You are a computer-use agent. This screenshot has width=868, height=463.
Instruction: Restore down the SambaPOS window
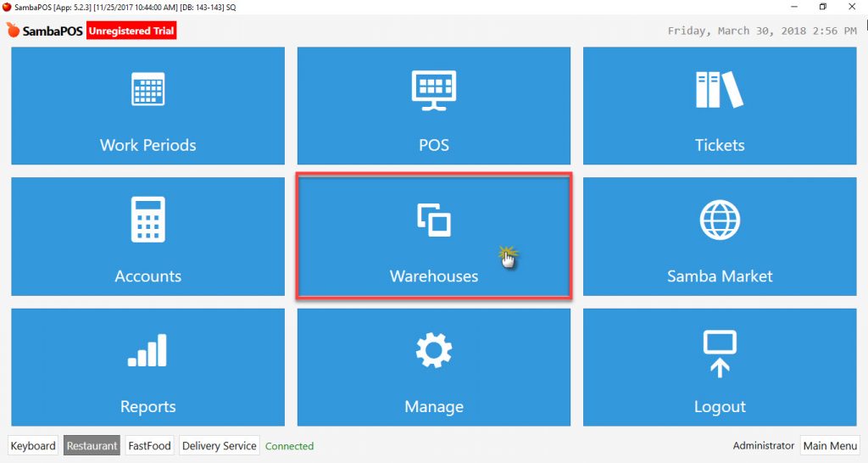(x=823, y=7)
